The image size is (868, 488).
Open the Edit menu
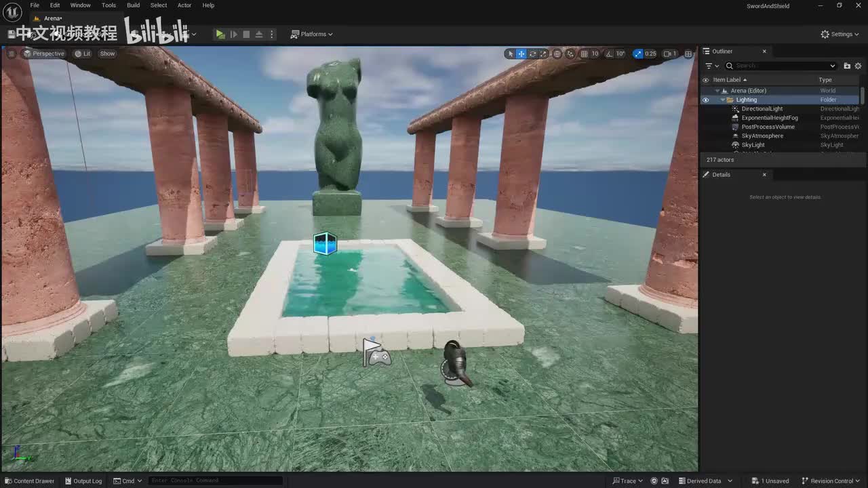[x=55, y=5]
